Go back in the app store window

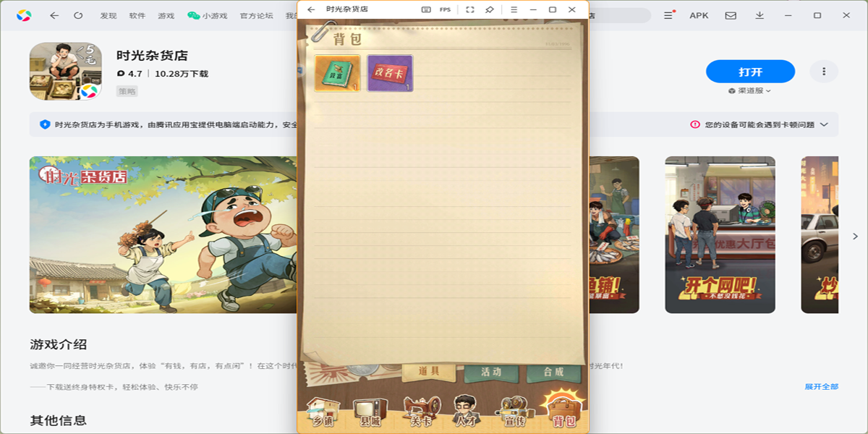tap(54, 15)
